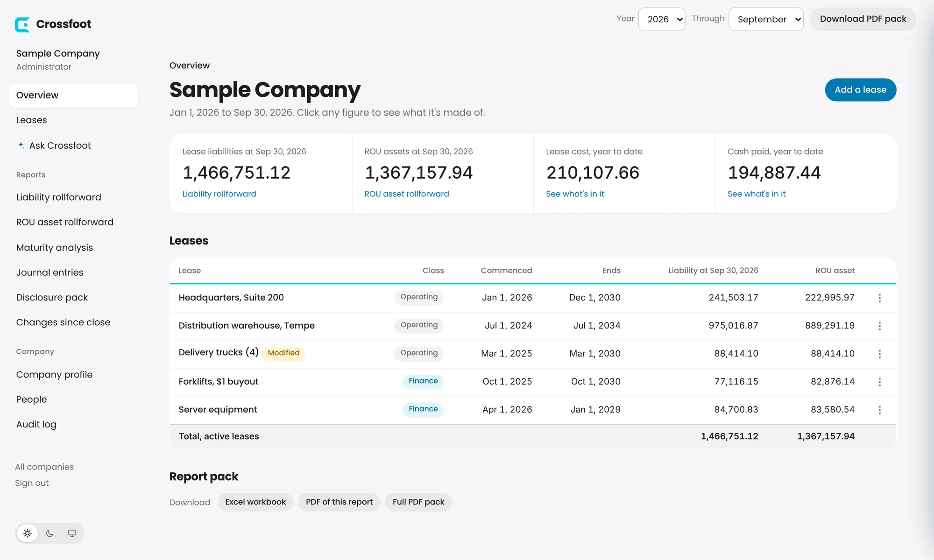
Task: Open the Audit log page
Action: coord(36,424)
